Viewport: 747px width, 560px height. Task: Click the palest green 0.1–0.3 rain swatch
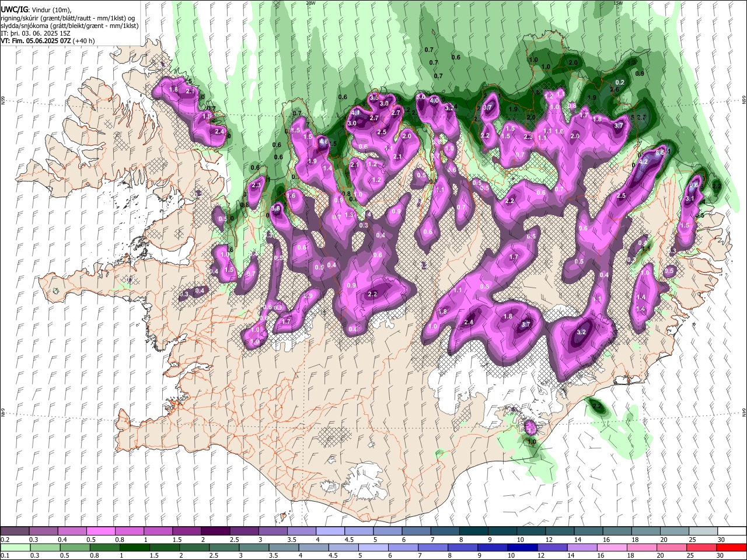[15, 547]
